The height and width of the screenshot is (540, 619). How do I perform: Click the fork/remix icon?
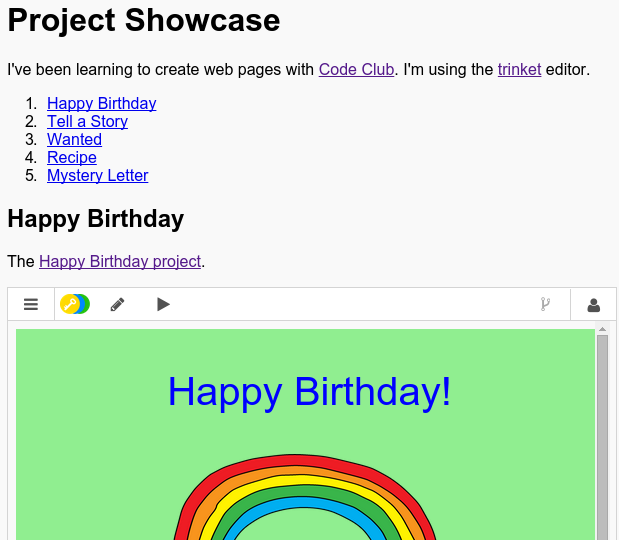545,304
